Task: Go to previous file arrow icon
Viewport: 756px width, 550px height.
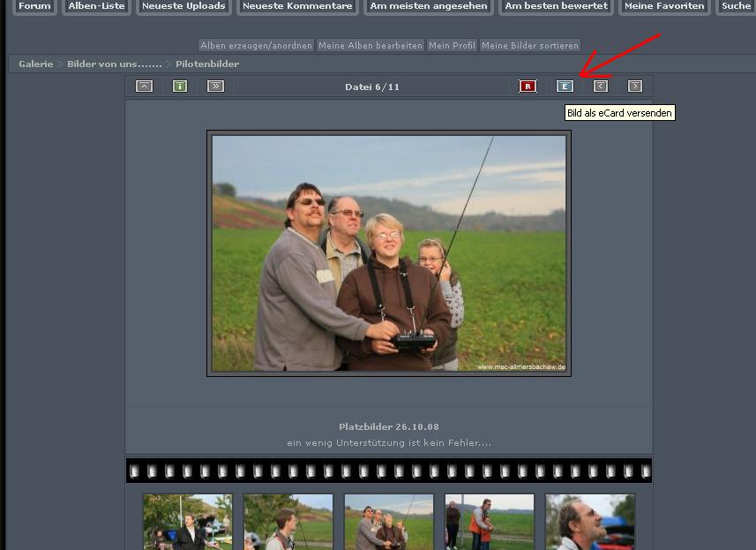Action: pyautogui.click(x=601, y=87)
